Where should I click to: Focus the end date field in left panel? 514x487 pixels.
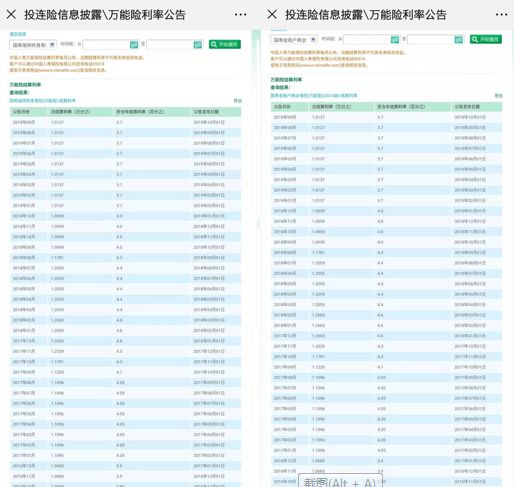(x=170, y=44)
